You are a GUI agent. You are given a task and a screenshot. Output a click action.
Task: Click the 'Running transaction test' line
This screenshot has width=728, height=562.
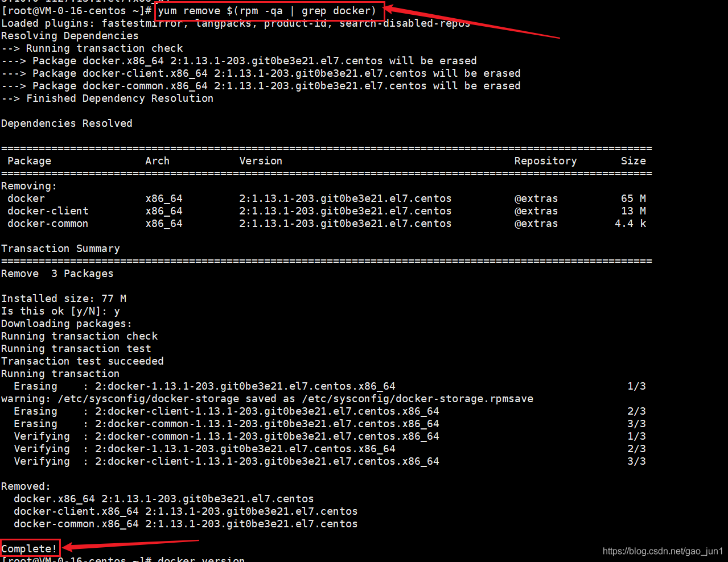(76, 349)
